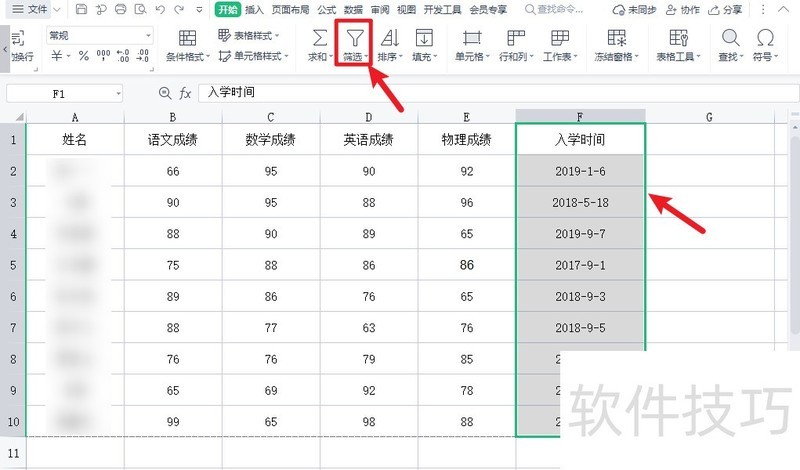Open the 常规 number format dropdown
The image size is (800, 470).
(100, 35)
